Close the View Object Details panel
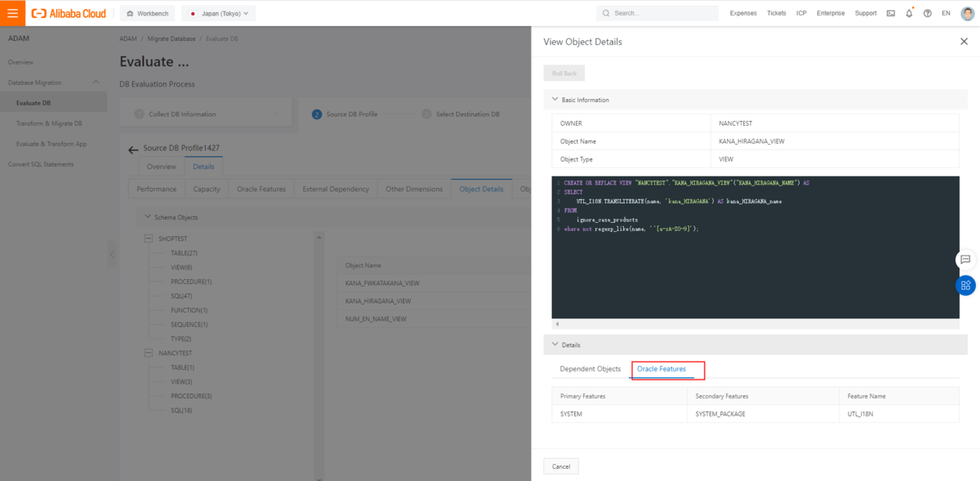The width and height of the screenshot is (980, 481). (964, 42)
